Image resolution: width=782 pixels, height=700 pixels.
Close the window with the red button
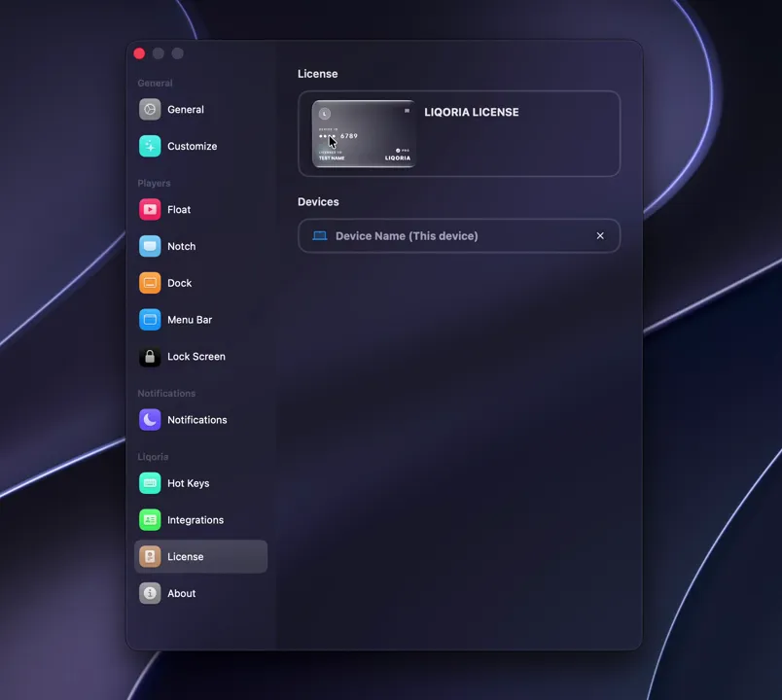[x=140, y=53]
